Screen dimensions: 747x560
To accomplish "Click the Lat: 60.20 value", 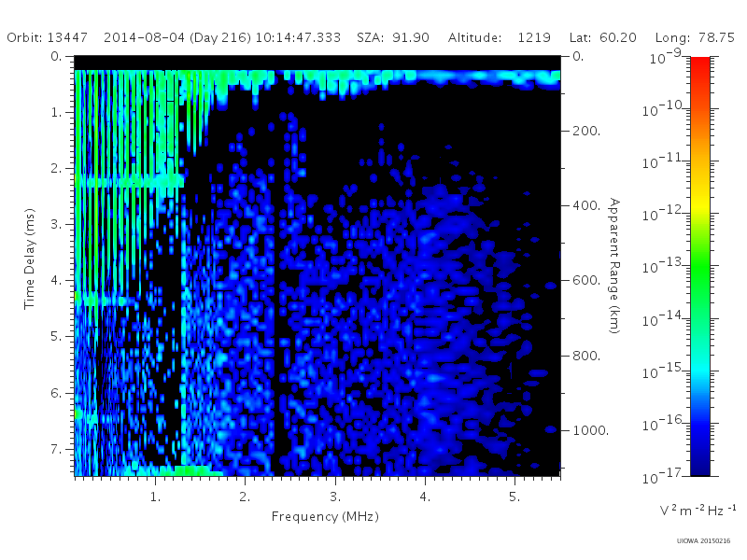I will tap(603, 37).
